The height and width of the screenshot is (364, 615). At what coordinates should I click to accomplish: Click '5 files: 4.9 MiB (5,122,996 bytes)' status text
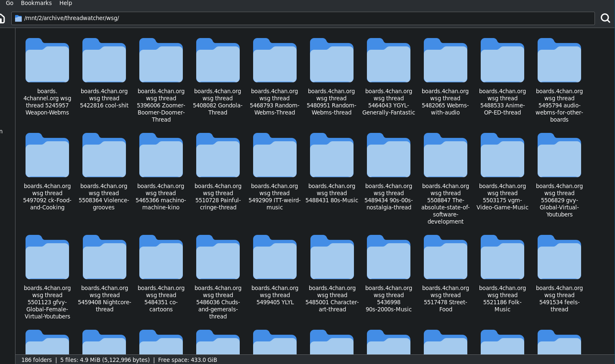pos(105,360)
